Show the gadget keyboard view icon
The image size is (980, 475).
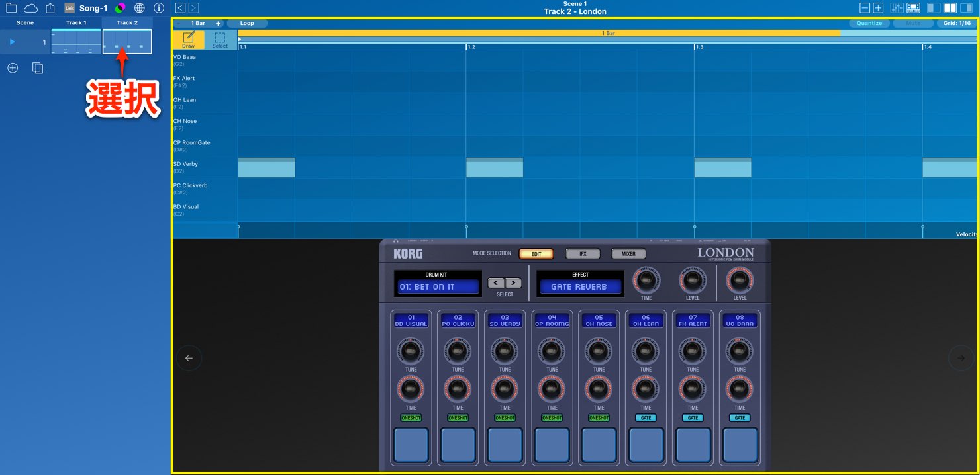pos(914,8)
